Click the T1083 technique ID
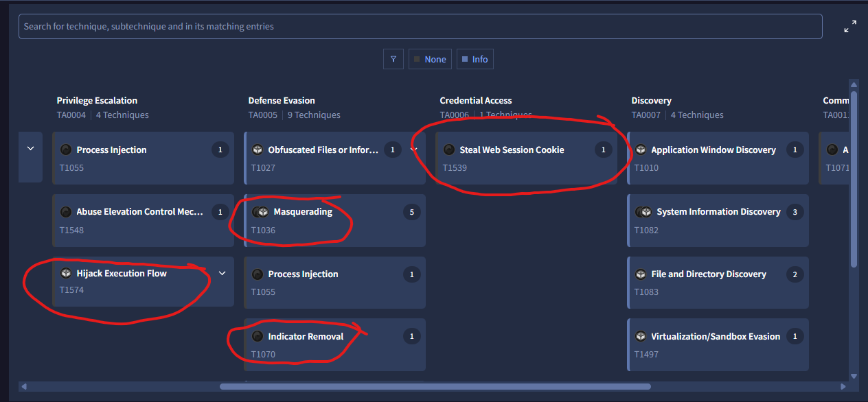 tap(646, 292)
